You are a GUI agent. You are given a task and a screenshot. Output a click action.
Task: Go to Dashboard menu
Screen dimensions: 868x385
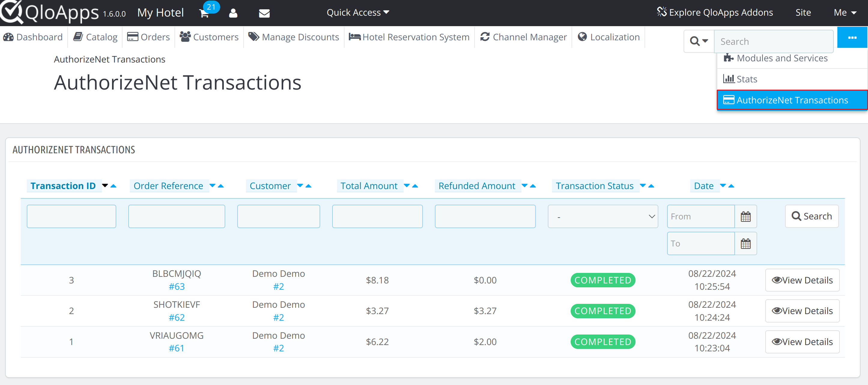pos(33,37)
